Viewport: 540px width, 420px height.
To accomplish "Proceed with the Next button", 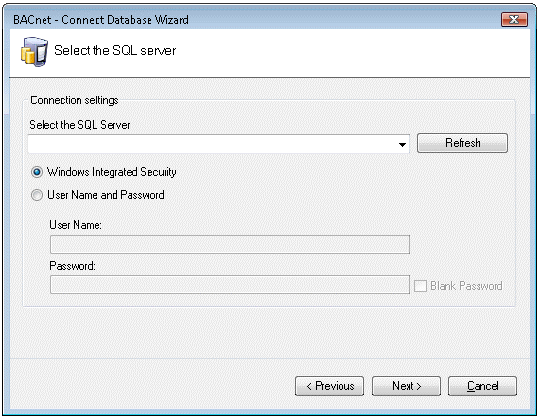I will pyautogui.click(x=406, y=386).
